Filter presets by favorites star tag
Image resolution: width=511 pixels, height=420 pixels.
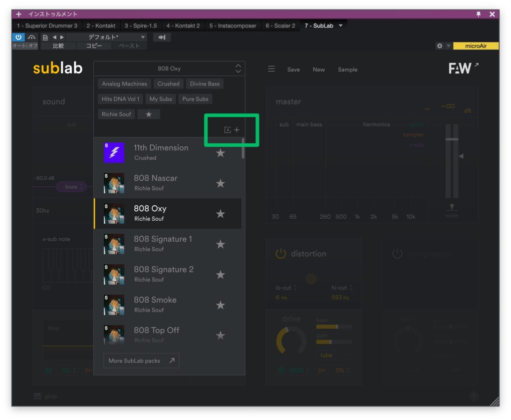coord(149,114)
